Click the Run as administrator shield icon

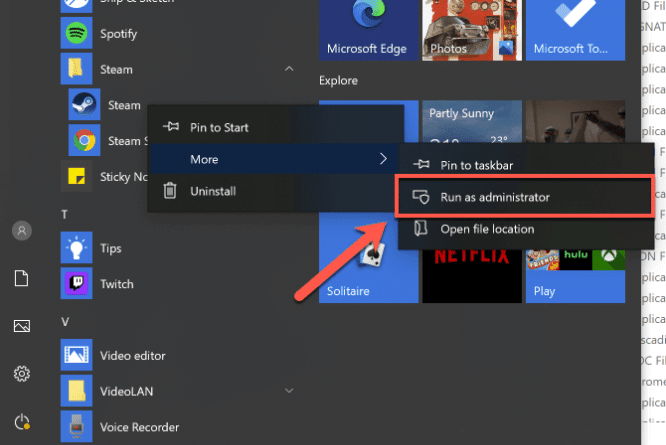click(x=421, y=197)
